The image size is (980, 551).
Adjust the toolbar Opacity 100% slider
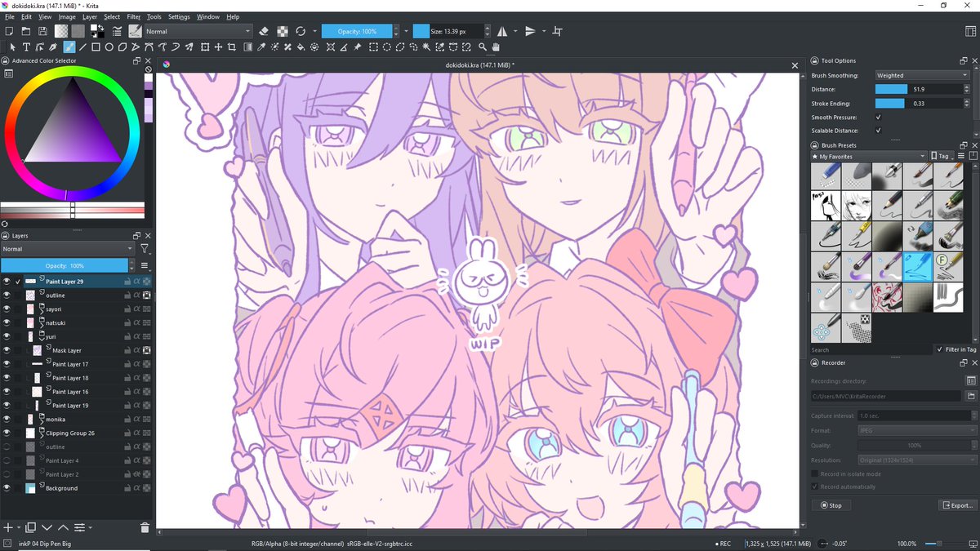coord(358,31)
